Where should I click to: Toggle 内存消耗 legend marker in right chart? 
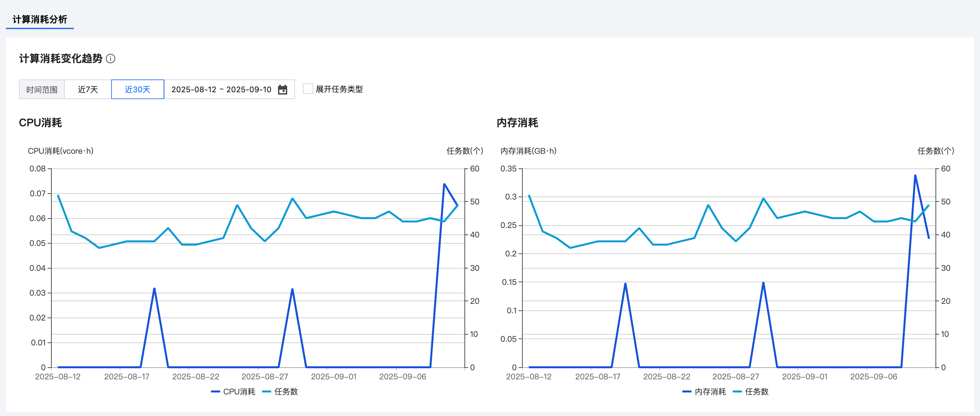687,392
